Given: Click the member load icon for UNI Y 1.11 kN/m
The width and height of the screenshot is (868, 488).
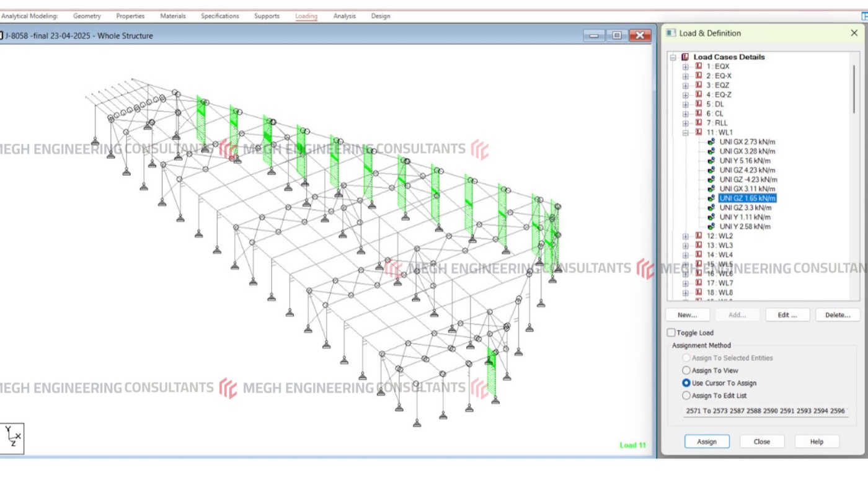Looking at the screenshot, I should tap(711, 217).
